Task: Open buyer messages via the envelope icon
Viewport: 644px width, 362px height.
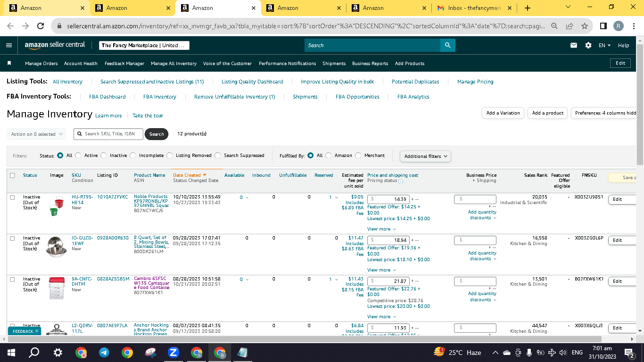Action: coord(574,45)
